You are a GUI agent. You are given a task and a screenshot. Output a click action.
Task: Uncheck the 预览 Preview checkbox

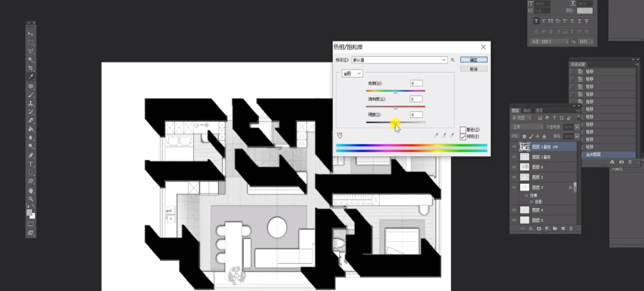pyautogui.click(x=463, y=137)
